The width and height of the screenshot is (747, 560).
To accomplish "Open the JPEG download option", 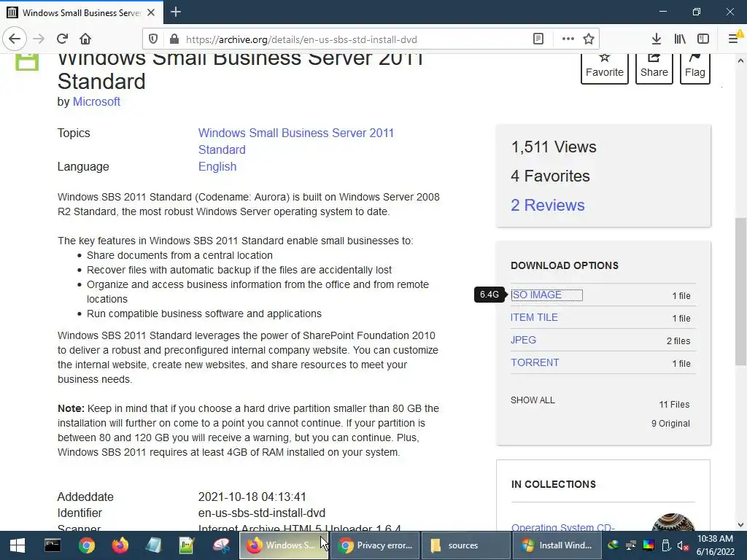I will coord(523,340).
